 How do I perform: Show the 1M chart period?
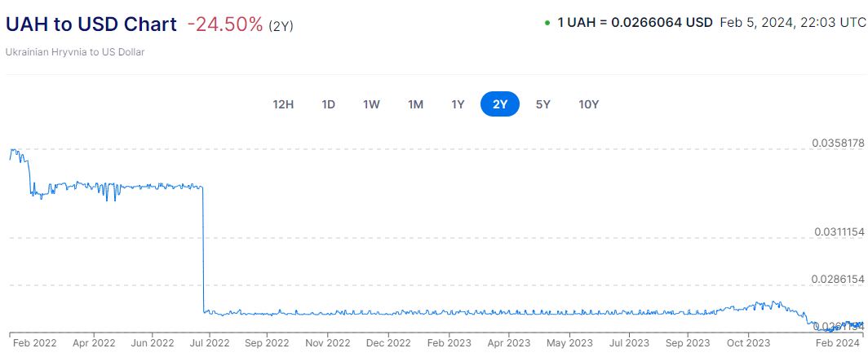tap(415, 104)
